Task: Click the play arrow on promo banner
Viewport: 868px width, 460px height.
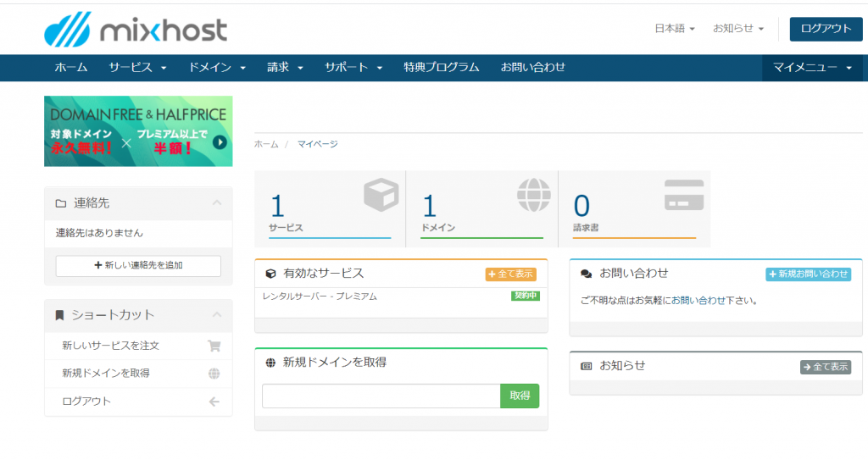Action: coord(220,142)
